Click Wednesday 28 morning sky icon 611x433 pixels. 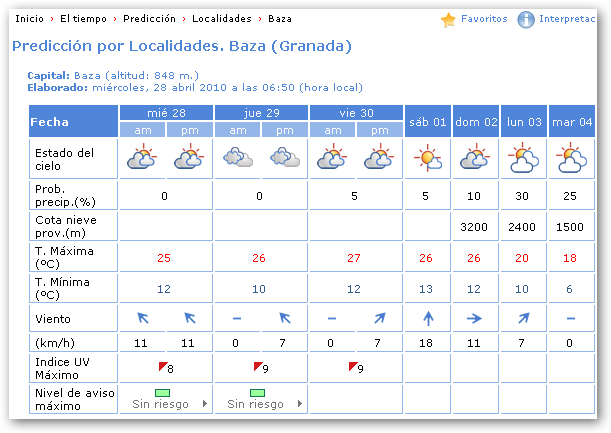(x=141, y=158)
